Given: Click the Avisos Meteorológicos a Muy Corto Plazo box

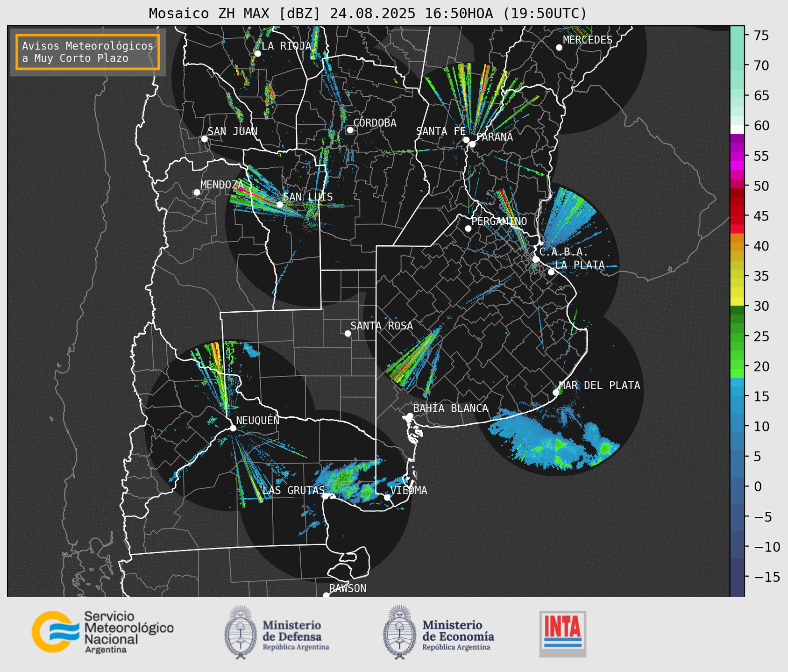Looking at the screenshot, I should tap(88, 52).
